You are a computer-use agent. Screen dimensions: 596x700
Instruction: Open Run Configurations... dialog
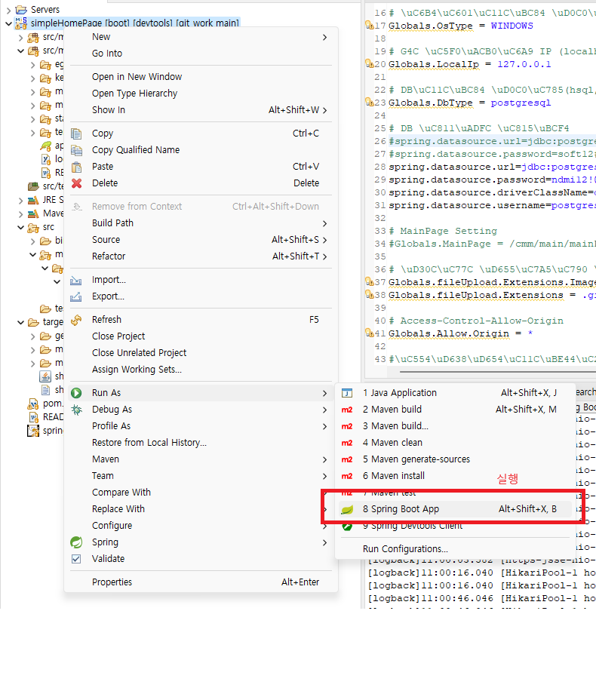(x=405, y=549)
